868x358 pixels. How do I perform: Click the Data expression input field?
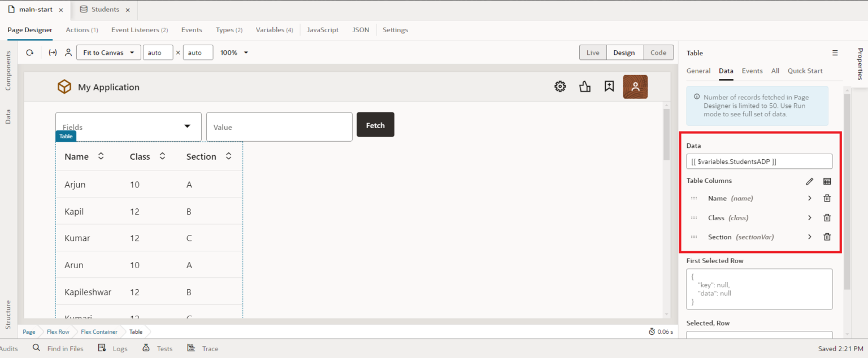pos(759,161)
